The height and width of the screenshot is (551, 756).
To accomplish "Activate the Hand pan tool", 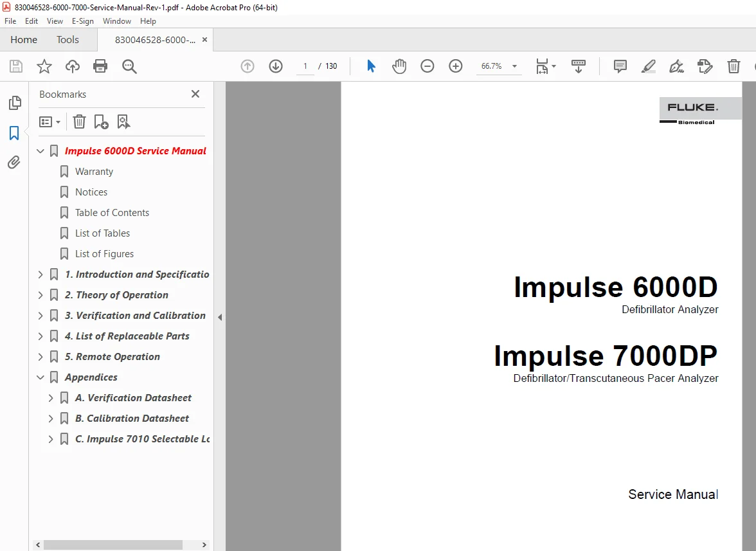I will [x=399, y=66].
